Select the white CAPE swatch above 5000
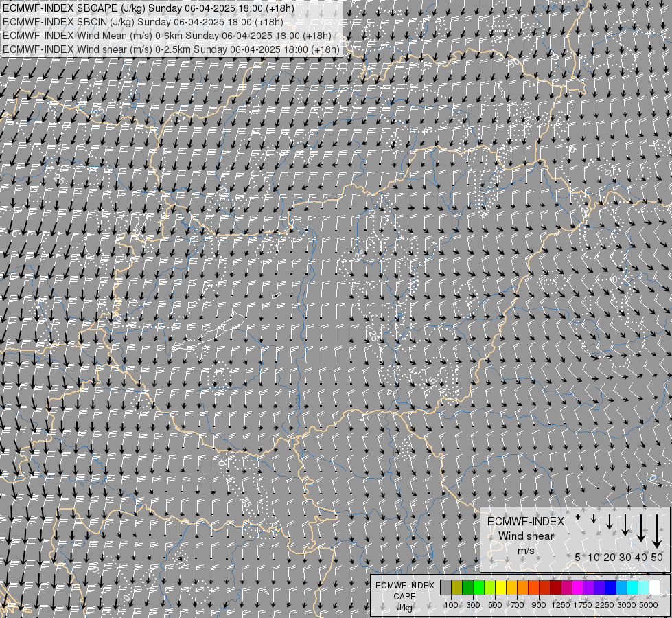 pos(654,587)
